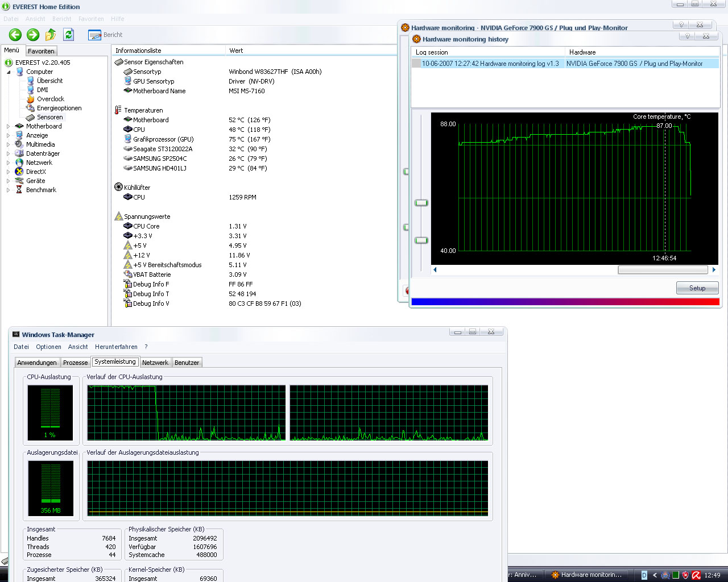Expand the Geräte tree node
This screenshot has height=582, width=728.
pyautogui.click(x=9, y=181)
